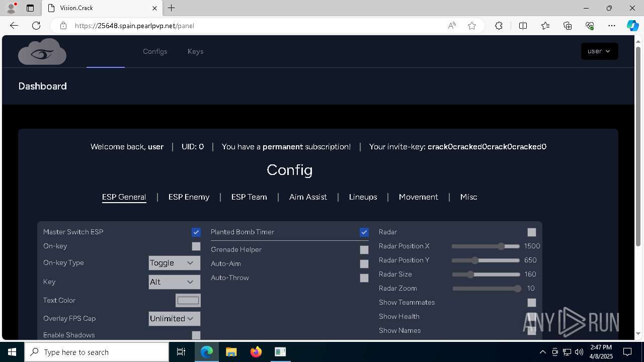
Task: View site information lock icon
Action: (x=63, y=26)
